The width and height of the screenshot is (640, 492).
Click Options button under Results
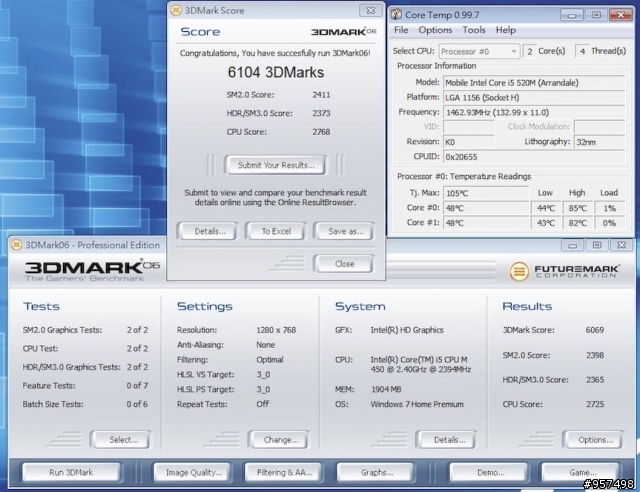(593, 440)
